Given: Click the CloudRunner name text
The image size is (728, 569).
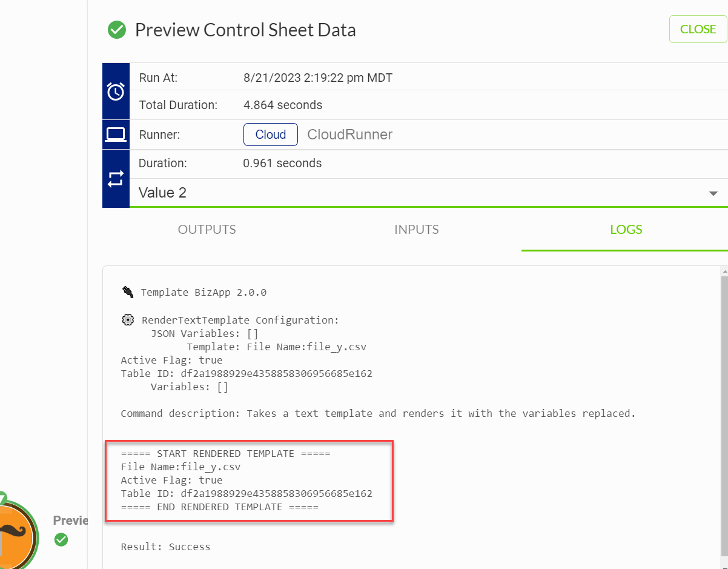Looking at the screenshot, I should coord(350,135).
